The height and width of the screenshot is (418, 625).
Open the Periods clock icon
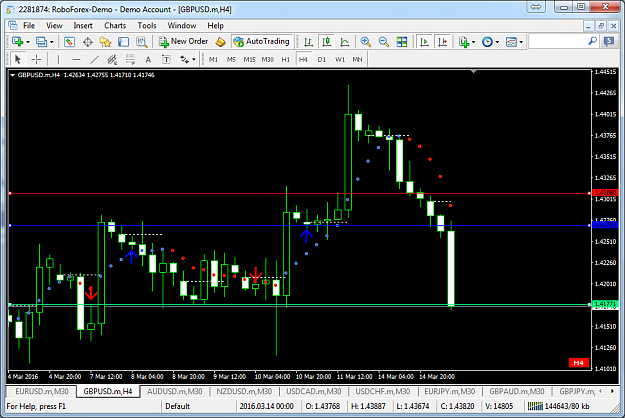(487, 41)
